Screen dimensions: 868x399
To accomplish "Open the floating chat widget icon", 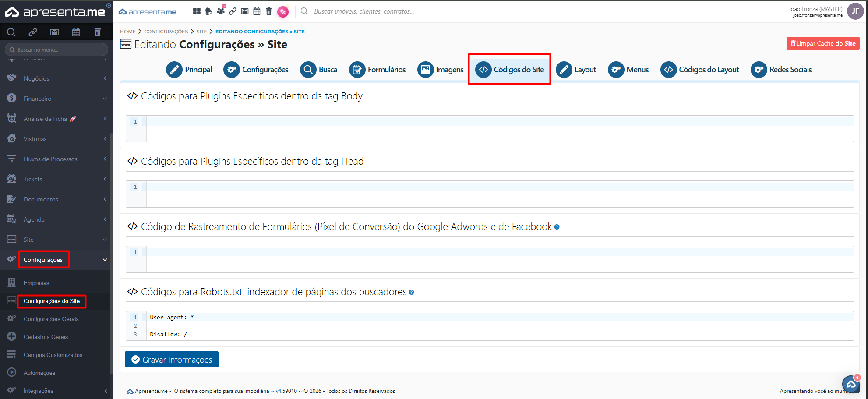I will [851, 384].
